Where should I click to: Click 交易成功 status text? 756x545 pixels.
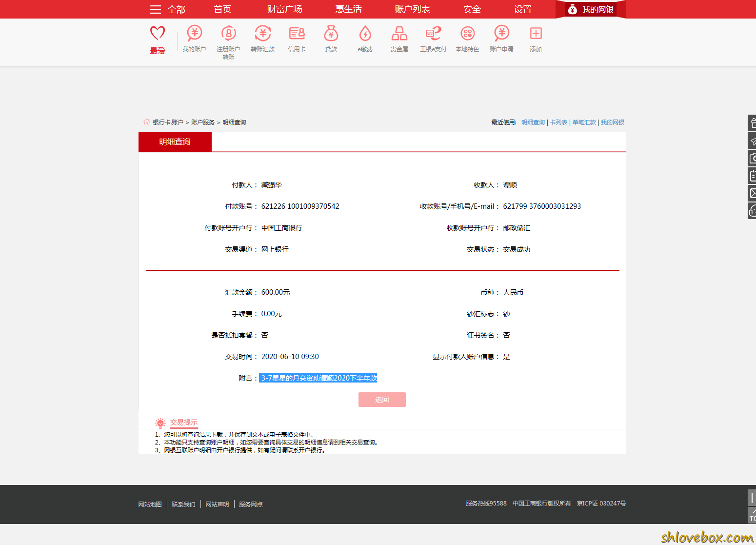coord(517,249)
